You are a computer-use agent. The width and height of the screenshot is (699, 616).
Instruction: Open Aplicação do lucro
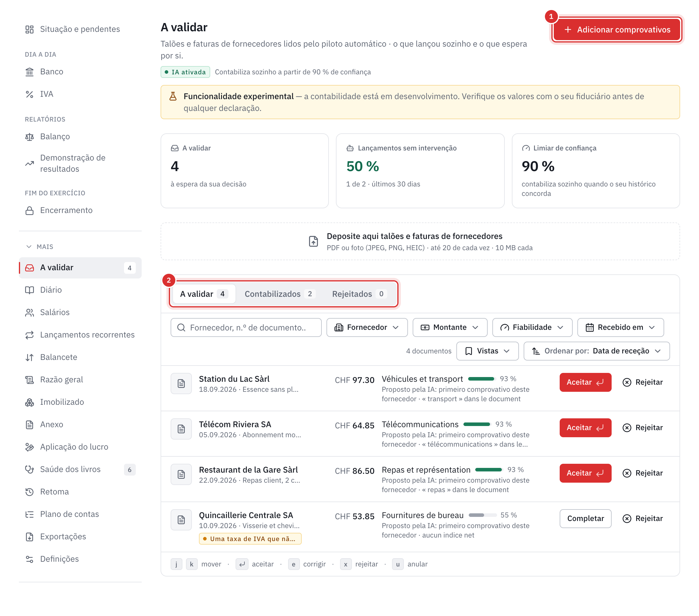pyautogui.click(x=80, y=447)
